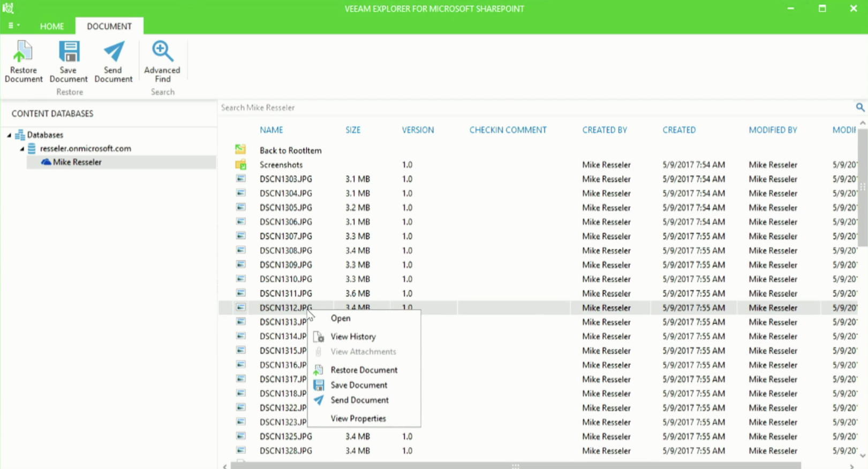Click the image icon for DSCN1328.JPG
This screenshot has height=469, width=868.
tap(241, 450)
